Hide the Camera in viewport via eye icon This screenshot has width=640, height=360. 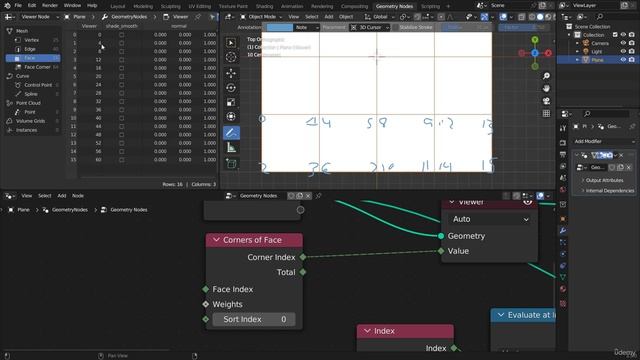coord(623,43)
